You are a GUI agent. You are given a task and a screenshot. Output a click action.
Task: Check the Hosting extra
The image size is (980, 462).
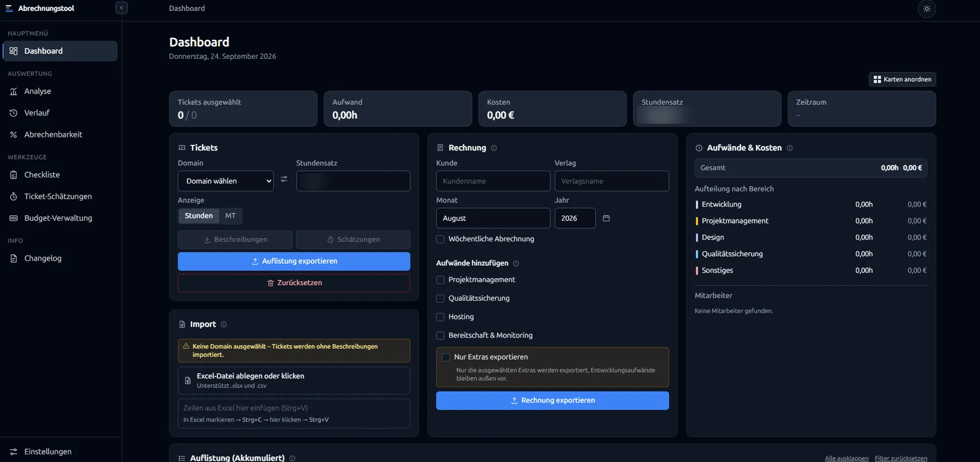coord(440,317)
